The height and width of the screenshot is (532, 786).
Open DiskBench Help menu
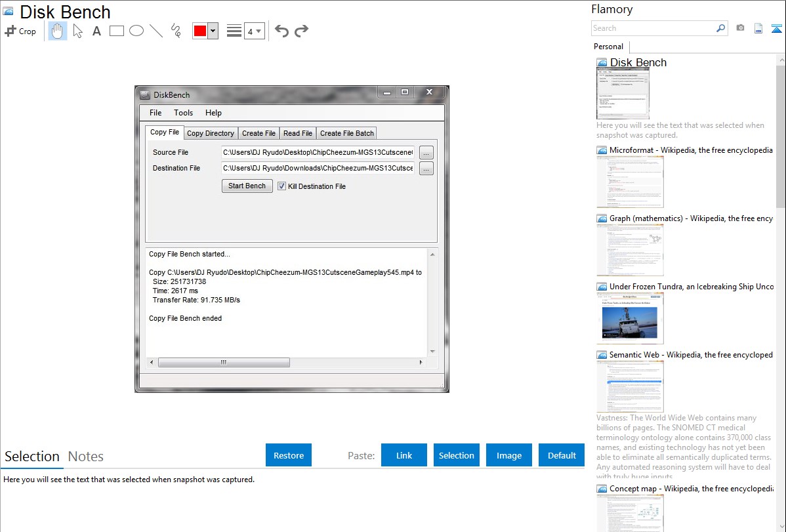[x=213, y=113]
